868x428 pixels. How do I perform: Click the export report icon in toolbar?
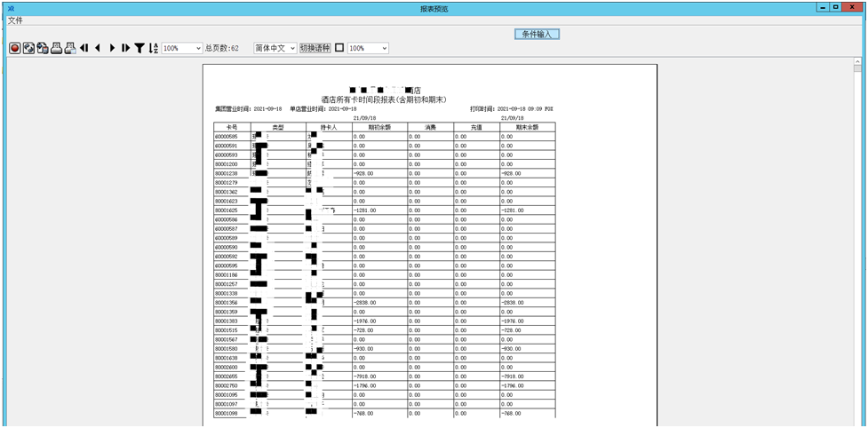click(x=42, y=48)
